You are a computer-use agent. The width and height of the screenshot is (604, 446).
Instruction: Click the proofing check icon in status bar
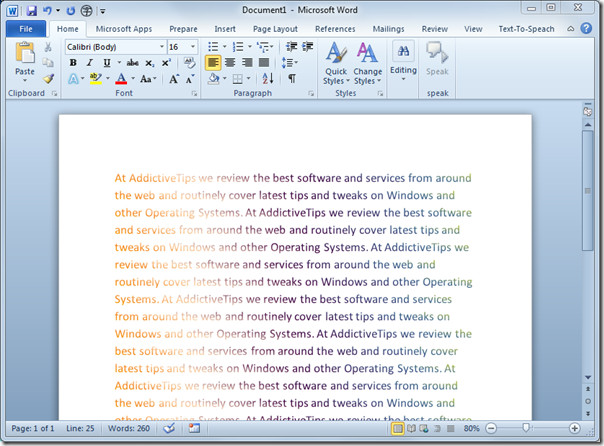click(169, 428)
